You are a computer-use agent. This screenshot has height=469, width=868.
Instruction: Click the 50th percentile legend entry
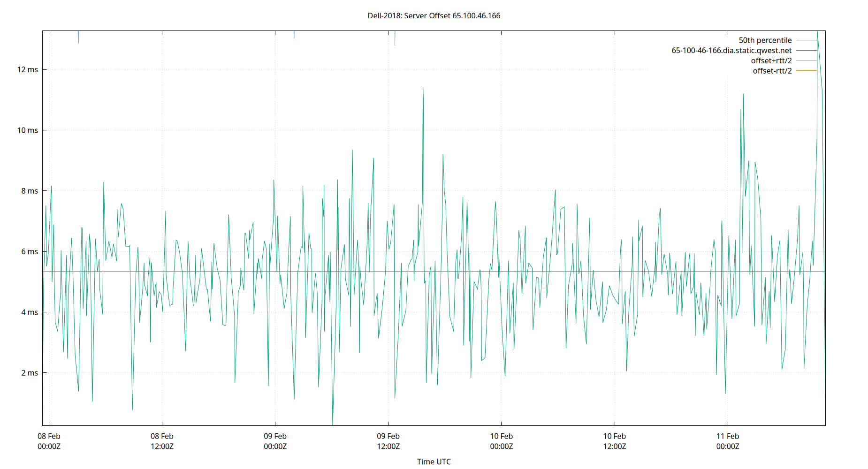point(766,40)
